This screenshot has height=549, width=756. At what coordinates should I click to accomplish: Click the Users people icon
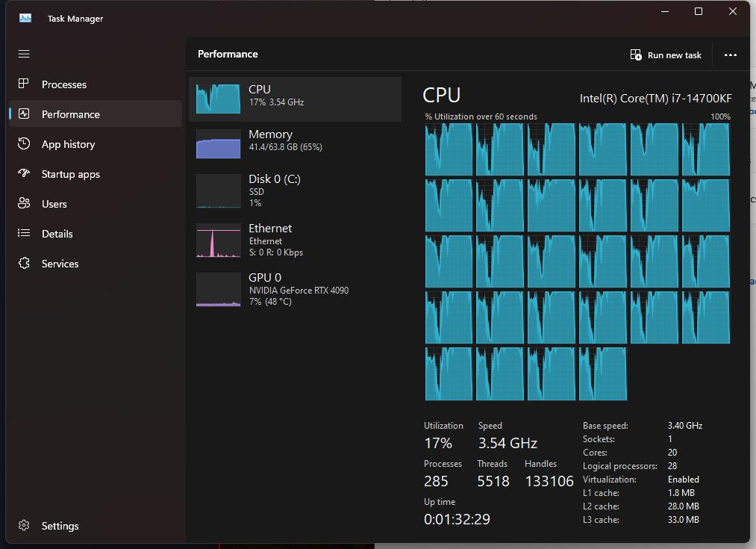coord(24,203)
